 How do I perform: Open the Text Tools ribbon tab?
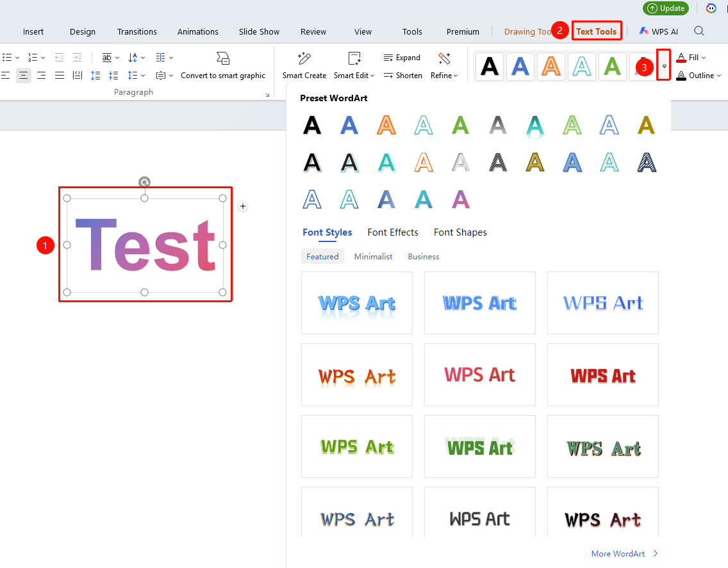click(596, 31)
